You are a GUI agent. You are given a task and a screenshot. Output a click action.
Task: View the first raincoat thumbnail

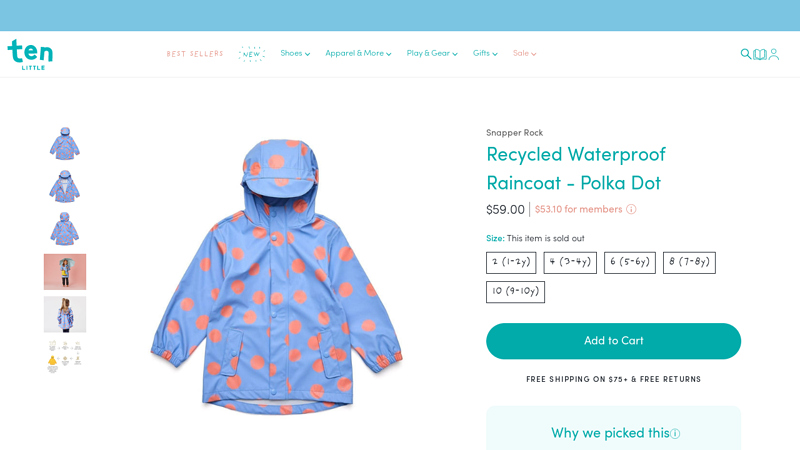click(65, 144)
